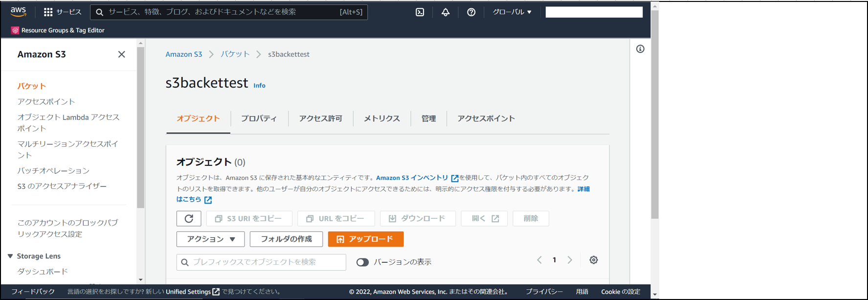Screen dimensions: 868x300
Task: Click the 開く button
Action: click(x=484, y=218)
